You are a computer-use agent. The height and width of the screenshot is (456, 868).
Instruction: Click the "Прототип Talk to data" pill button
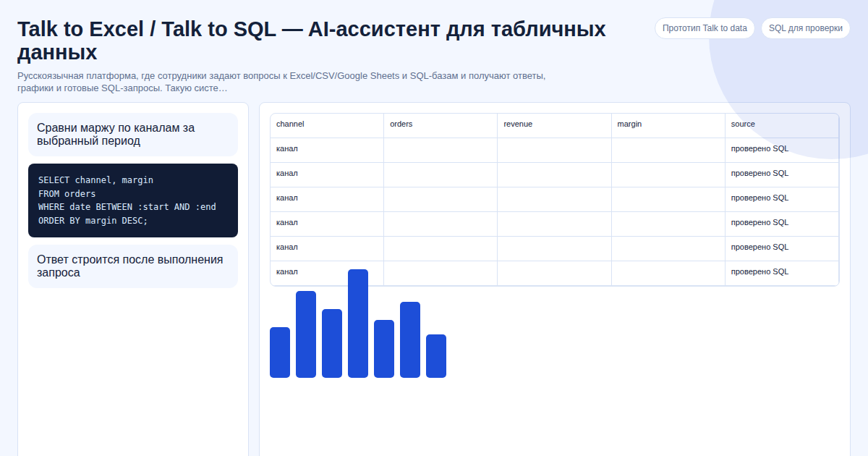[x=705, y=28]
